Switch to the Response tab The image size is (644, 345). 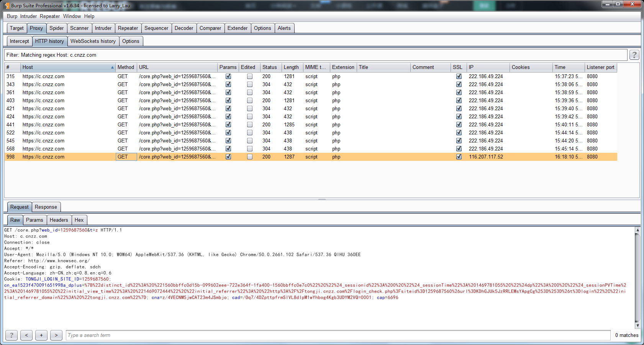(46, 207)
